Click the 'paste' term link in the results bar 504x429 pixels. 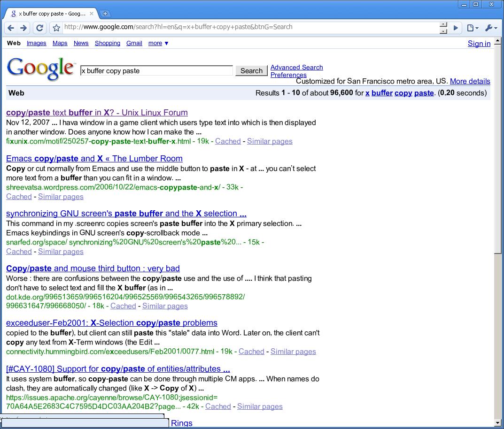(424, 93)
